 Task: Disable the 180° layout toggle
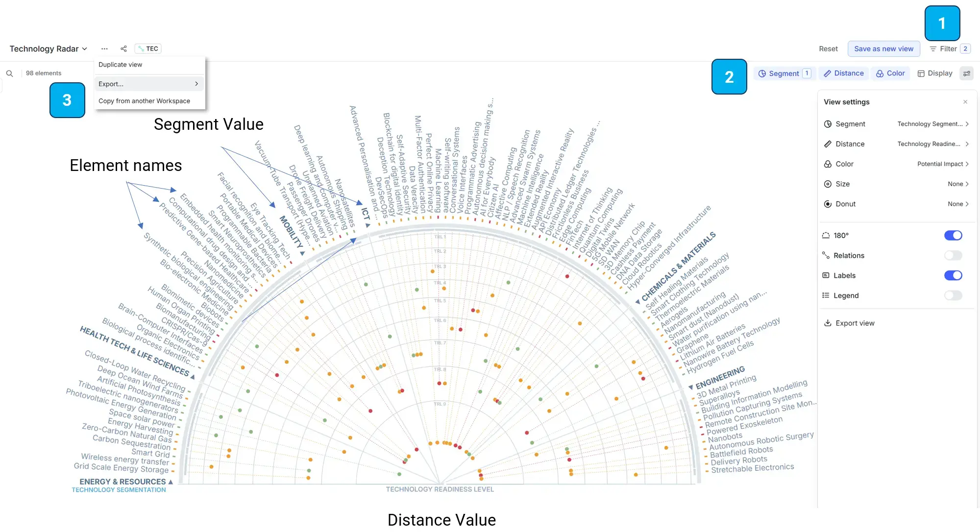(x=953, y=236)
